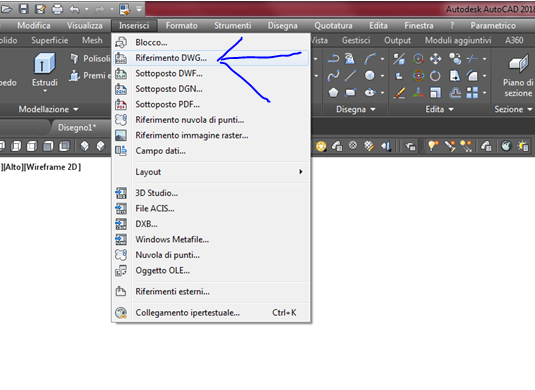Switch to the Superficie ribbon tab
Screen dimensions: 535x390
(50, 41)
